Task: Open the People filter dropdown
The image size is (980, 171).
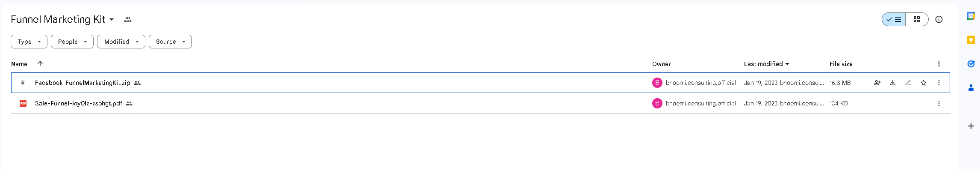Action: [72, 42]
